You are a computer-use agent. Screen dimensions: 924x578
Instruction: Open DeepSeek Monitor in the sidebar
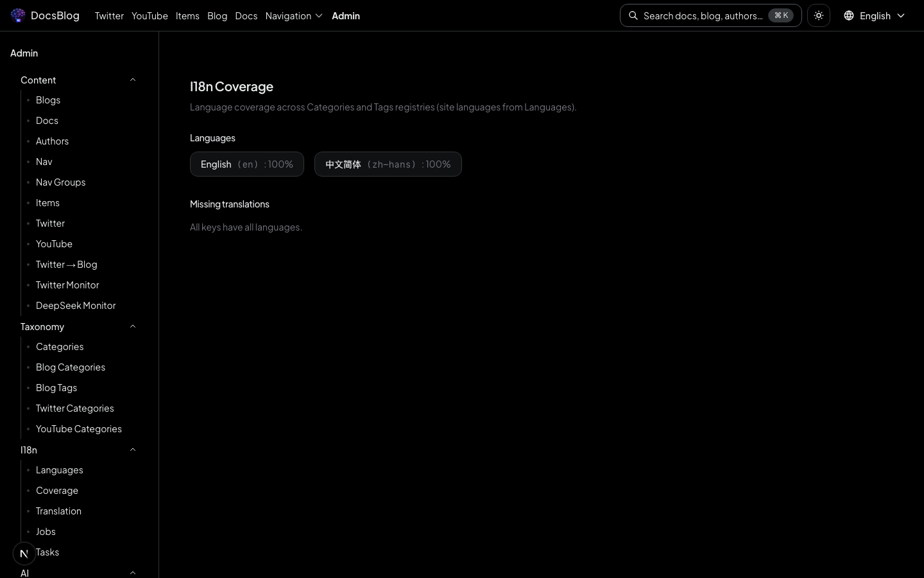pyautogui.click(x=76, y=306)
